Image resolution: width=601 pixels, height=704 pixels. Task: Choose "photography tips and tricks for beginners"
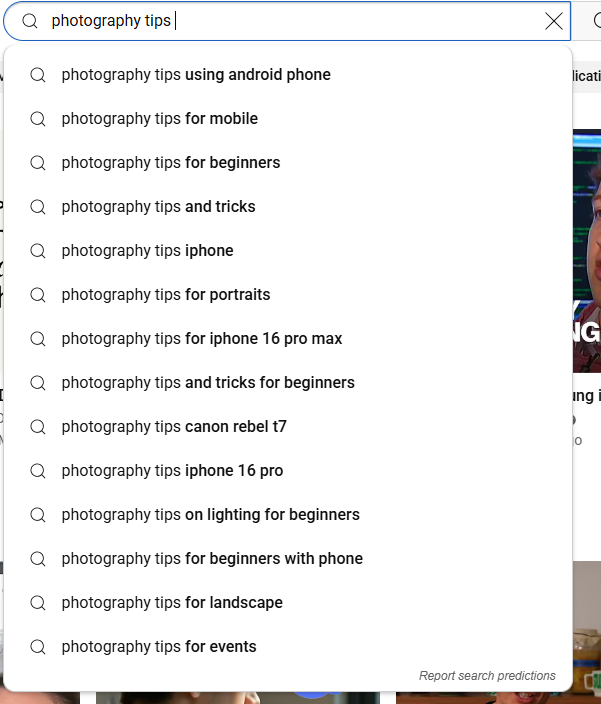[x=208, y=383]
